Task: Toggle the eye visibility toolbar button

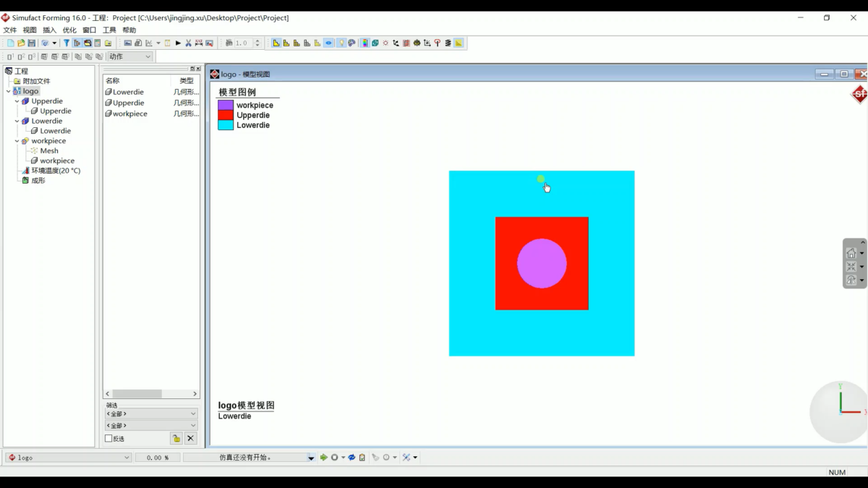Action: click(x=328, y=43)
